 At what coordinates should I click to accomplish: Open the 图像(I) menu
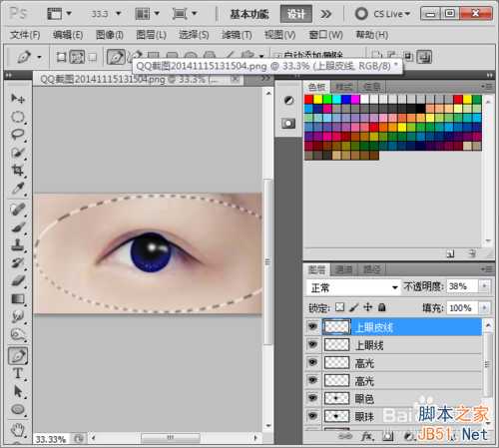110,35
